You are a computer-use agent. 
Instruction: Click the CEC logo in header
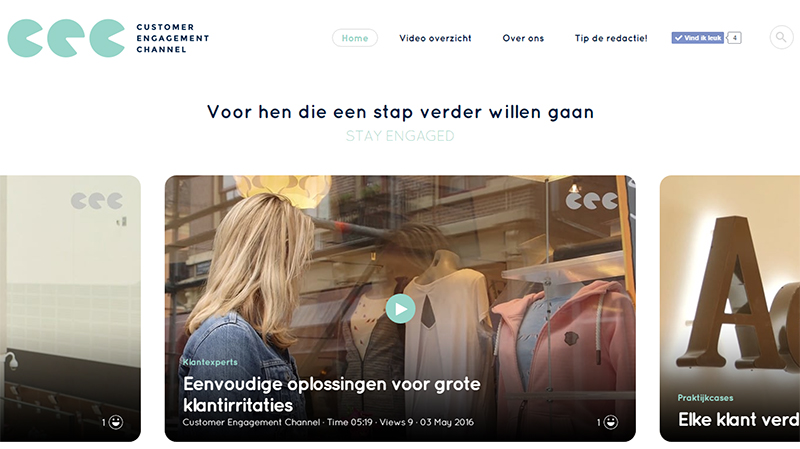66,38
